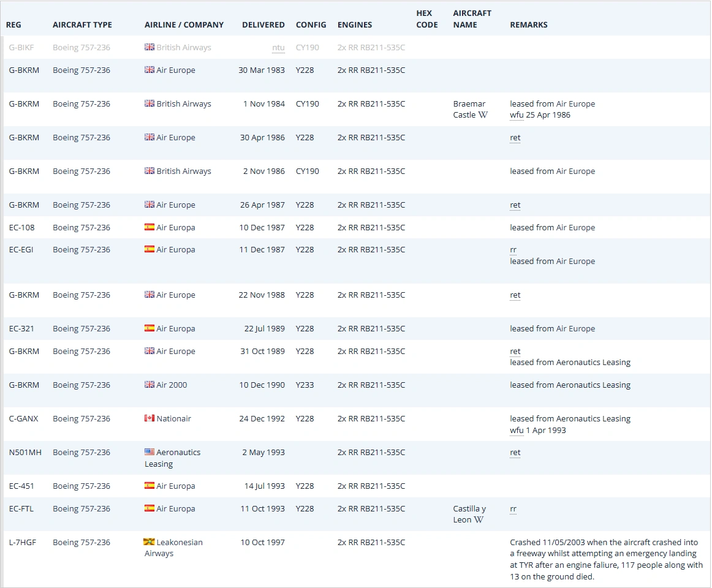Open Aeronautics Leasing company link
Image resolution: width=712 pixels, height=588 pixels.
click(173, 458)
